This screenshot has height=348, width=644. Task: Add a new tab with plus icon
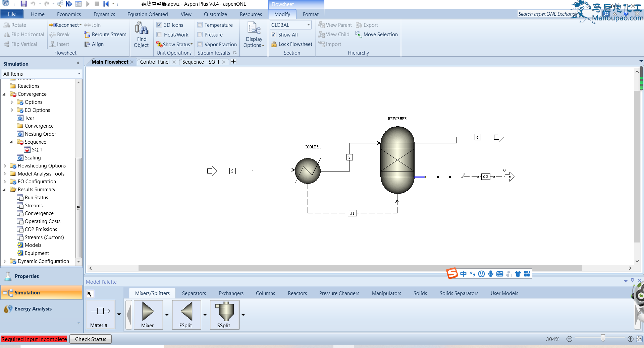click(233, 62)
